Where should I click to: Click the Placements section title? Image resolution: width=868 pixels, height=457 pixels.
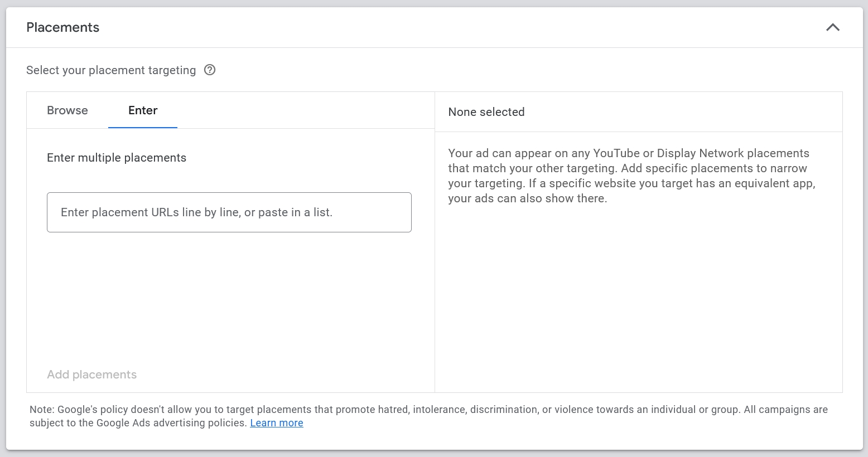click(x=63, y=27)
